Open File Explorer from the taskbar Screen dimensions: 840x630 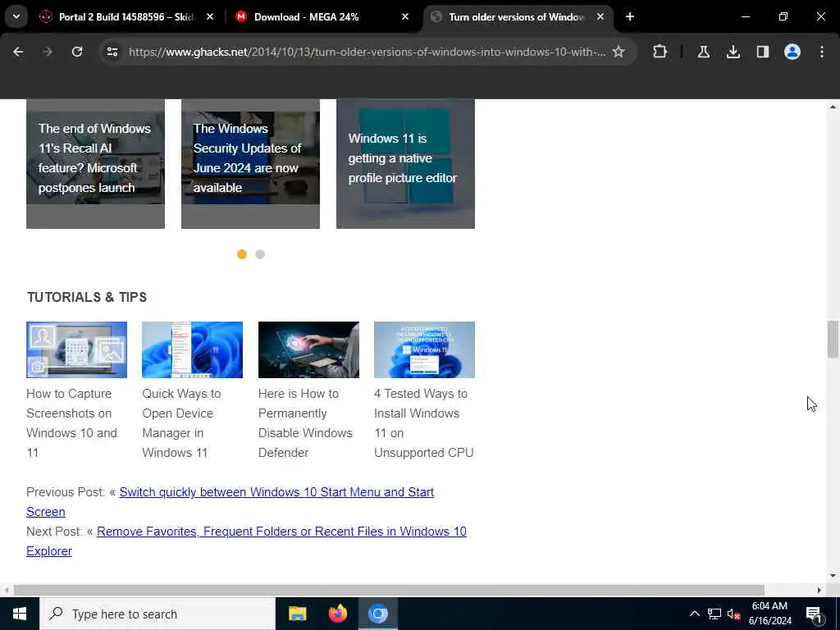(297, 614)
